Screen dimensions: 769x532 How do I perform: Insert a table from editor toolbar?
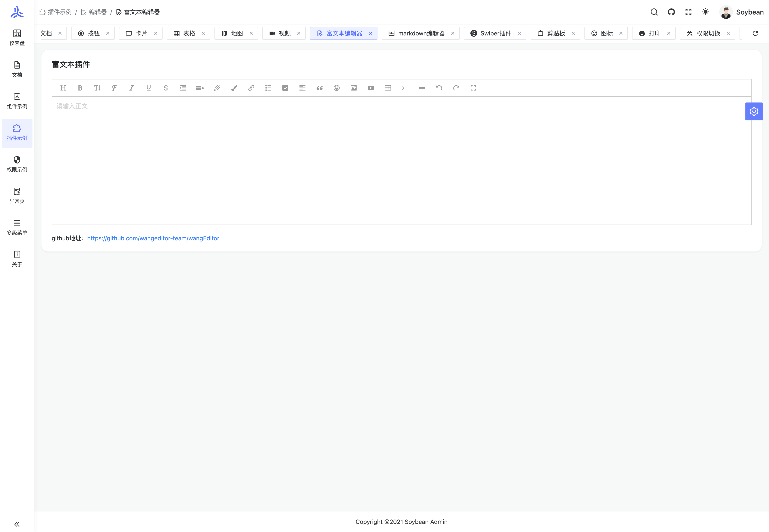pyautogui.click(x=388, y=88)
